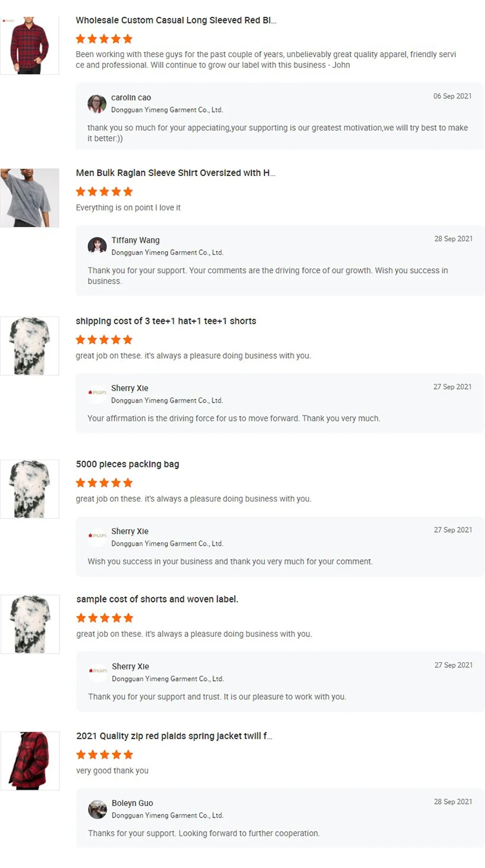Click carolin cao's profile avatar
The width and height of the screenshot is (485, 868).
click(97, 104)
